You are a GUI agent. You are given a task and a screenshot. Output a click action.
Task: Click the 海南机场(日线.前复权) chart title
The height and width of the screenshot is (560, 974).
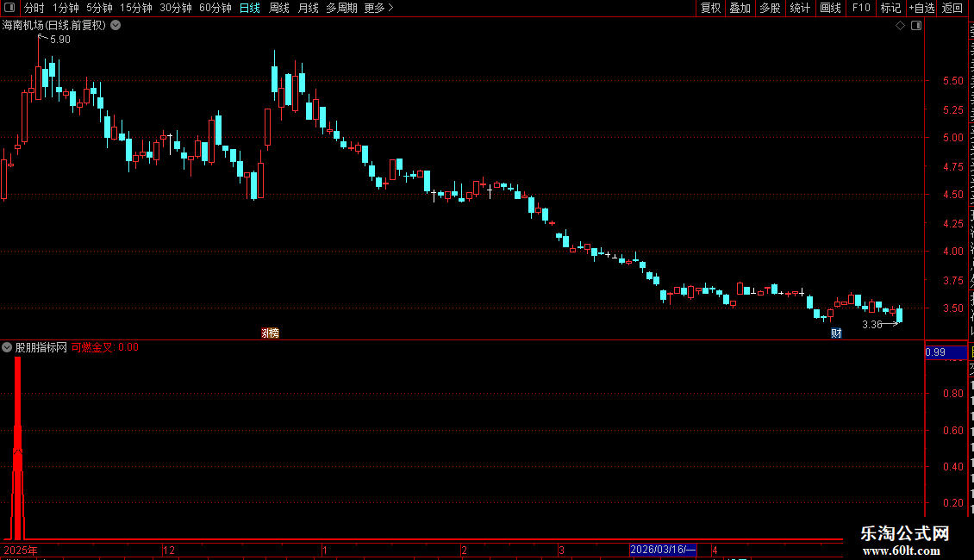click(x=54, y=26)
